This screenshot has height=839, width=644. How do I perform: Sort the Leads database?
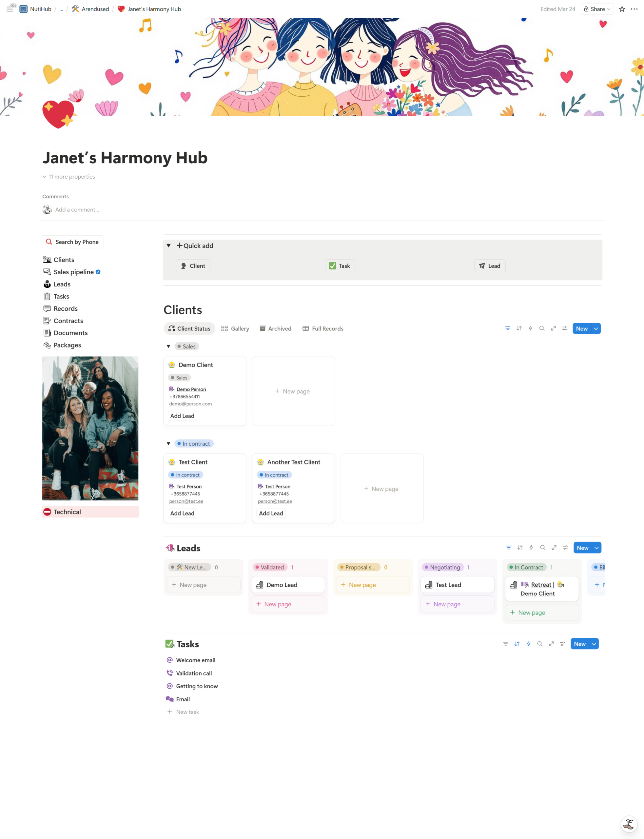coord(520,548)
